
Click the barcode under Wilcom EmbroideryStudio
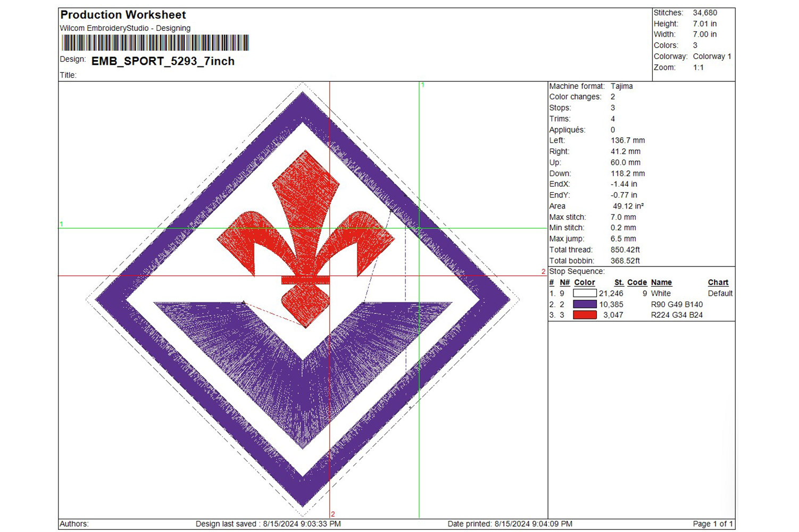tap(155, 43)
